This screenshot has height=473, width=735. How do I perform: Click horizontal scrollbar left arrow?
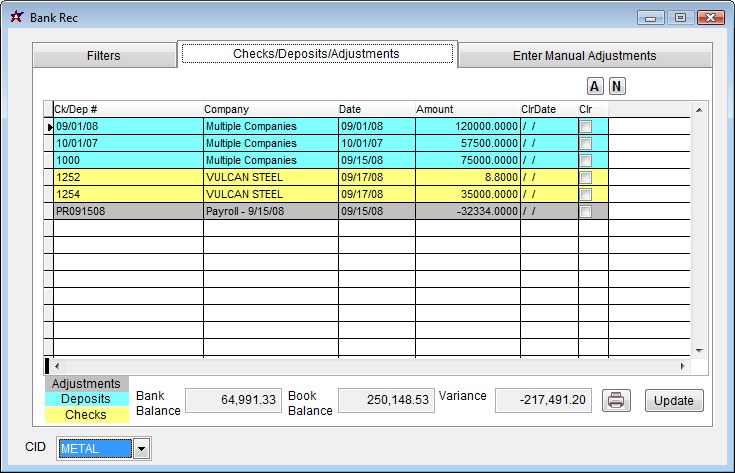[57, 366]
